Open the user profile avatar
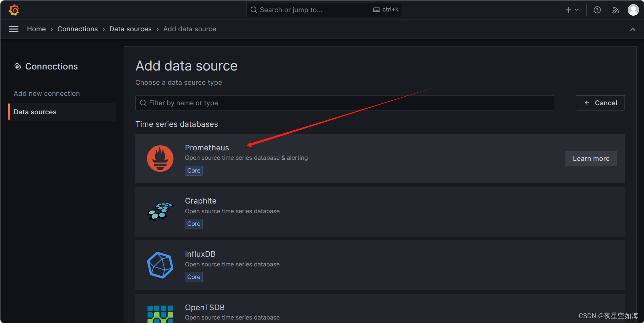The height and width of the screenshot is (323, 644). coord(633,10)
